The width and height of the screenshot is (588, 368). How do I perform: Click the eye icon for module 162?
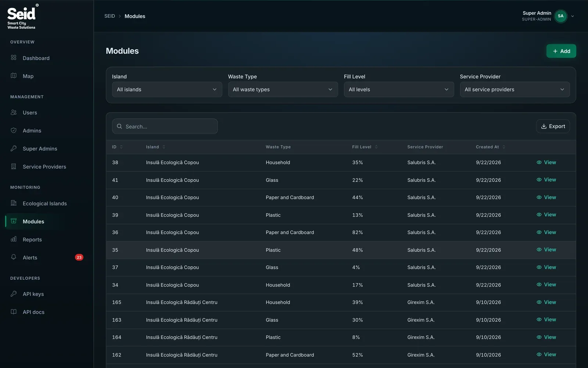click(x=539, y=354)
